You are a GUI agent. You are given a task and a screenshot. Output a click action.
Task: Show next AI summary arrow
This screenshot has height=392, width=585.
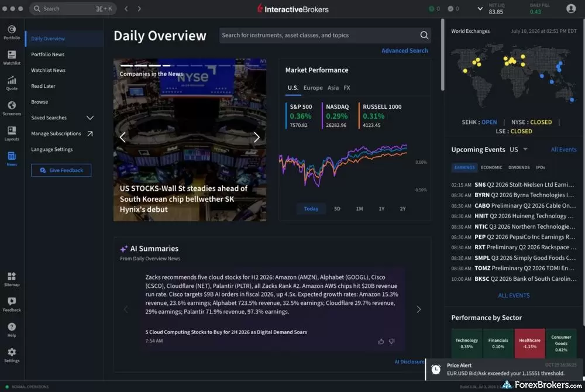click(x=419, y=309)
